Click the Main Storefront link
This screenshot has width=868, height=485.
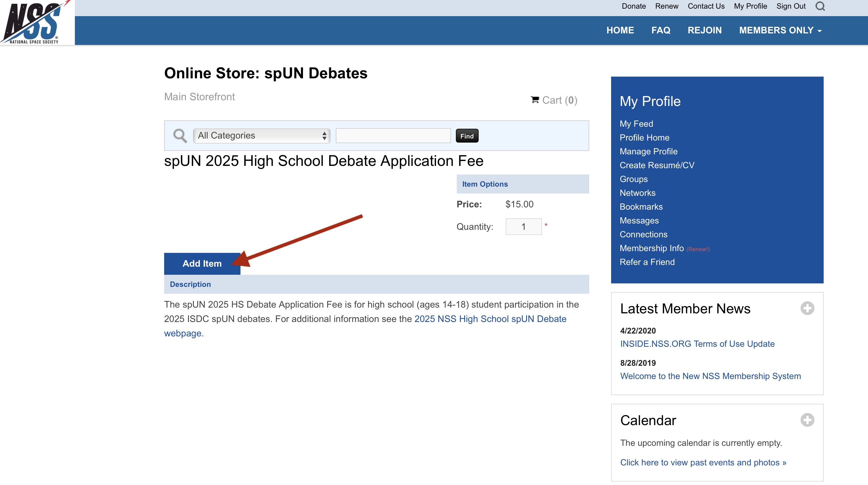[200, 96]
